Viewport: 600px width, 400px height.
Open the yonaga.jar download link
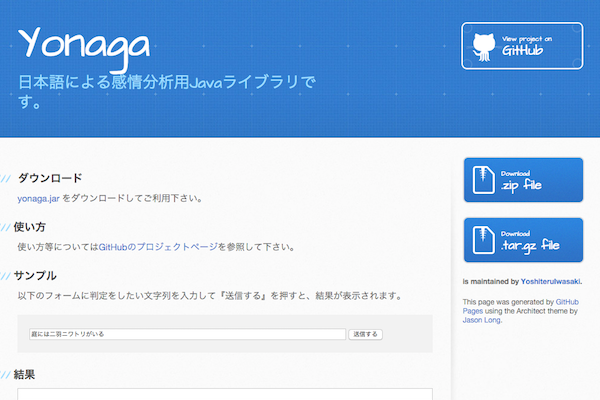pos(38,199)
